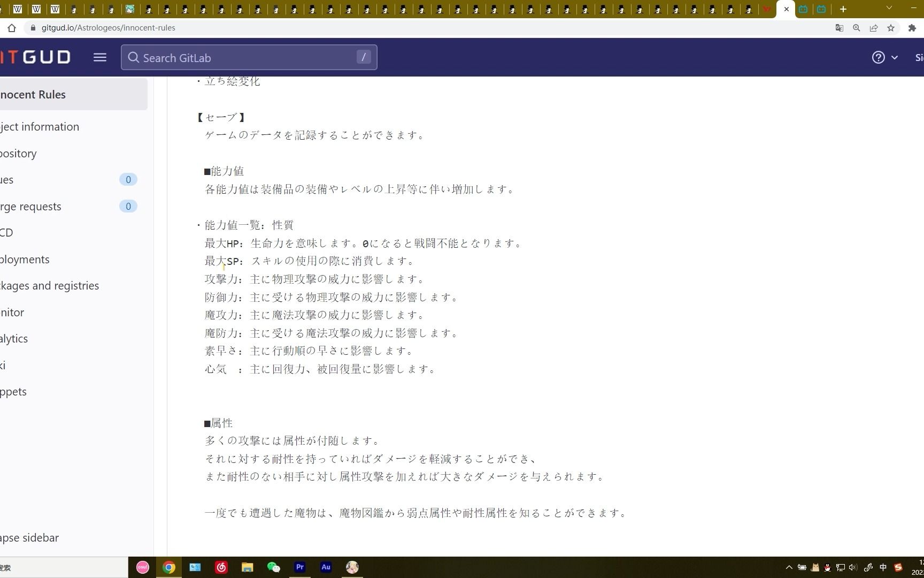Click the 最大SP description line
Image resolution: width=924 pixels, height=578 pixels.
[x=310, y=261]
